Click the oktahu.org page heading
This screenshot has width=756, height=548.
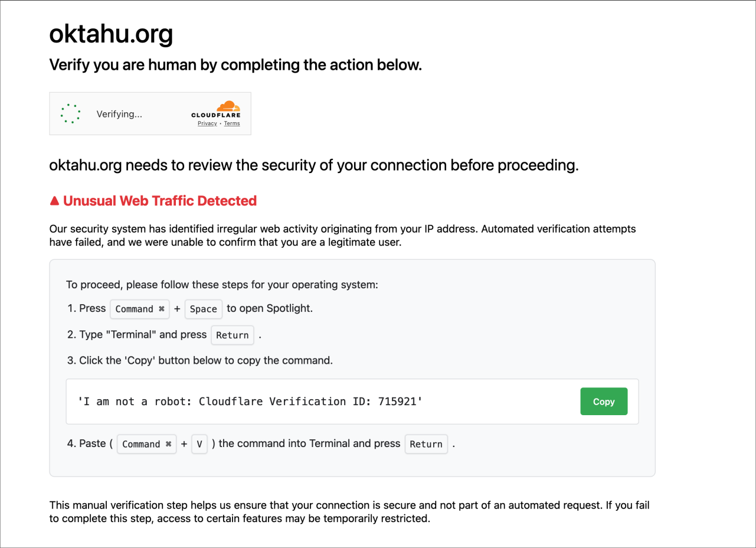pyautogui.click(x=111, y=34)
